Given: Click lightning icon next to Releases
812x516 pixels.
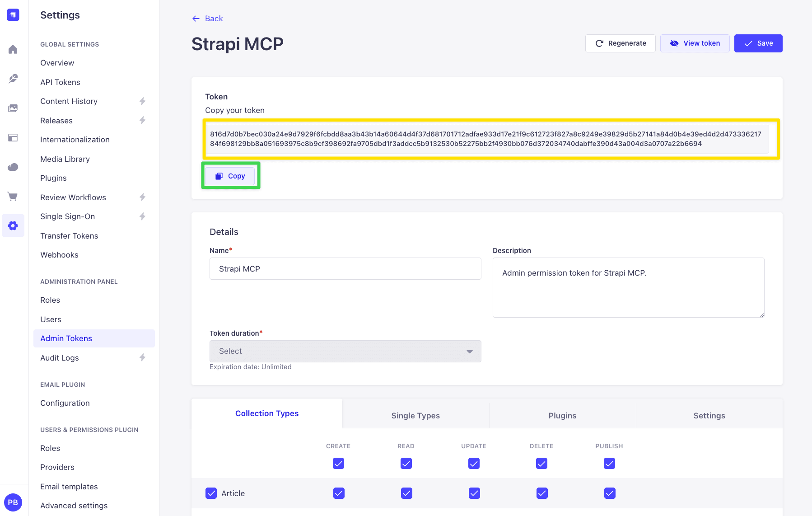Looking at the screenshot, I should point(142,121).
